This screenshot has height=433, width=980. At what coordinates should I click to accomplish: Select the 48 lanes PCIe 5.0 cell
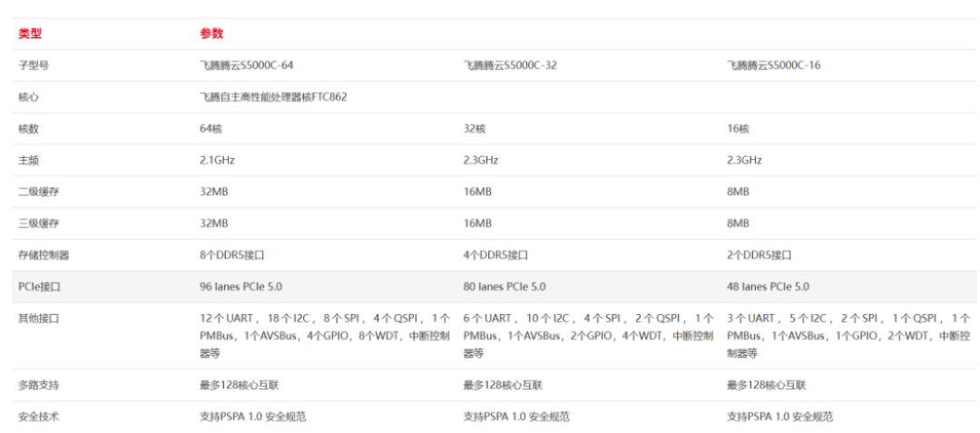(769, 287)
